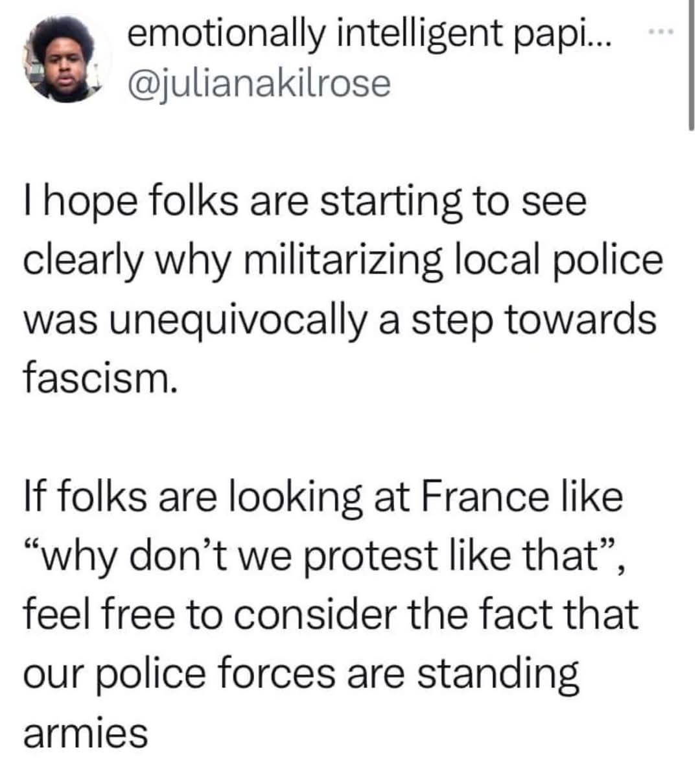Click the final word 'armies'
This screenshot has height=766, width=700.
[x=86, y=733]
